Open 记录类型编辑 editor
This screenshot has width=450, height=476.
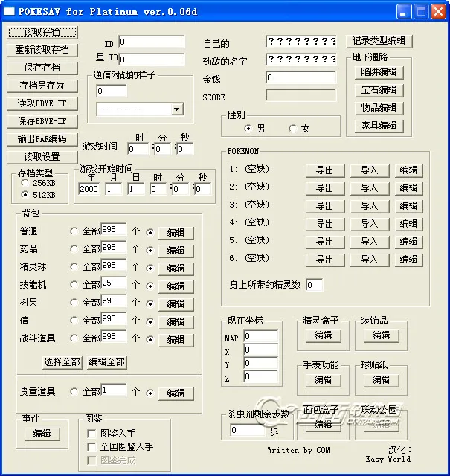click(379, 42)
